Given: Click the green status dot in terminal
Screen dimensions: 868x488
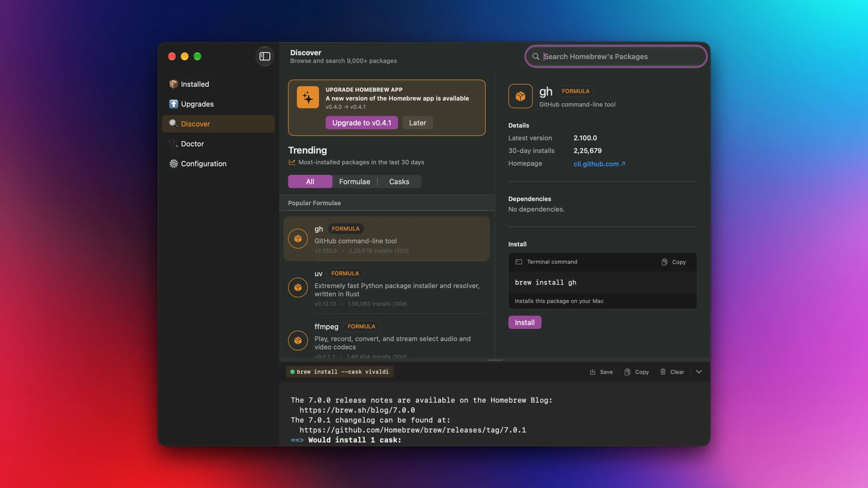Looking at the screenshot, I should (293, 372).
